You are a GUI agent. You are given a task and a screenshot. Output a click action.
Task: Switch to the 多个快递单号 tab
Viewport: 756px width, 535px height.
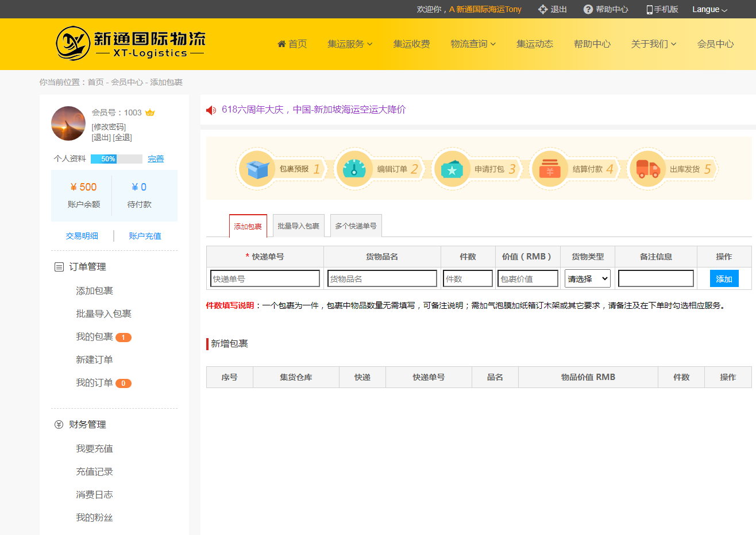[x=356, y=226]
